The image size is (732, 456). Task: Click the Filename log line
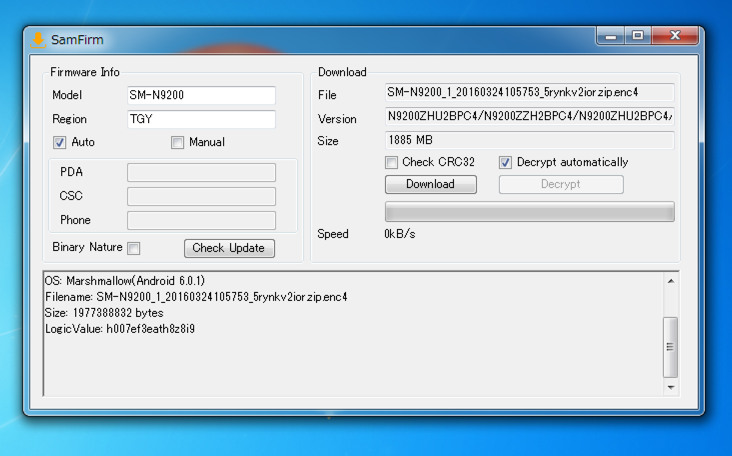(196, 297)
